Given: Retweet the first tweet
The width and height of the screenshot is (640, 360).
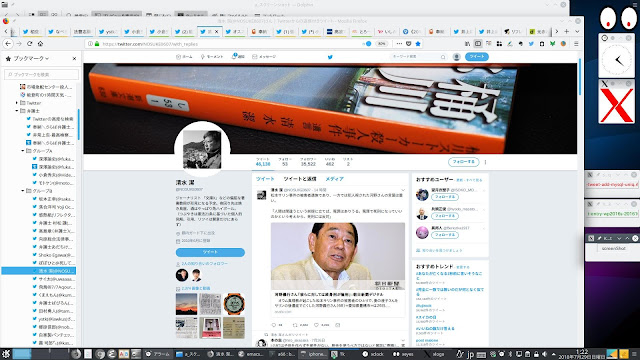Looking at the screenshot, I should pyautogui.click(x=295, y=325).
